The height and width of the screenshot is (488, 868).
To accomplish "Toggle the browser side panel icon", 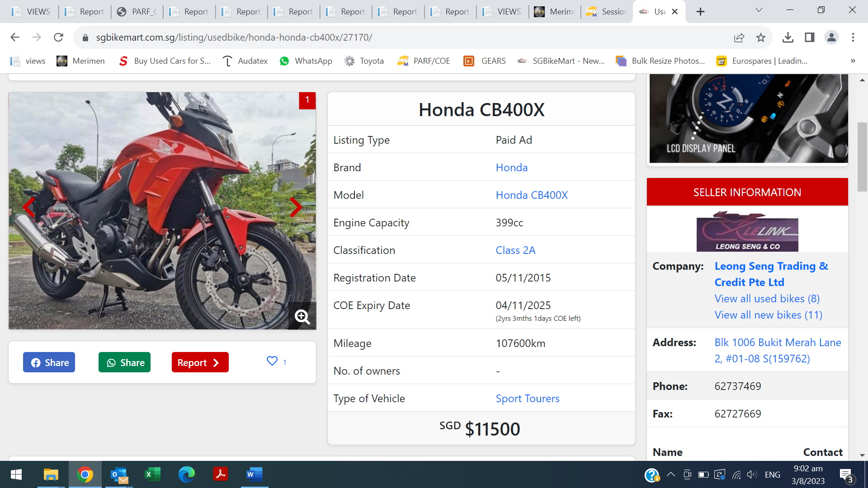I will (809, 38).
